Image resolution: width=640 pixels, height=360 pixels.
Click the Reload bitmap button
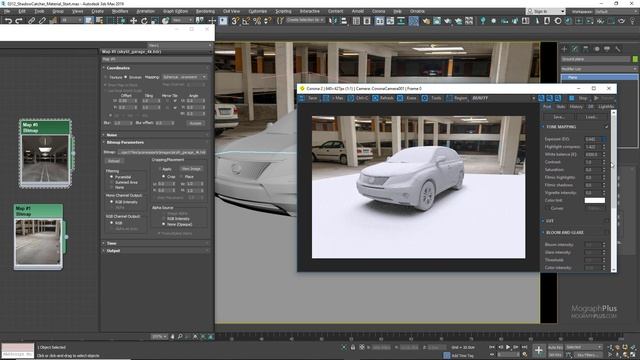(114, 161)
